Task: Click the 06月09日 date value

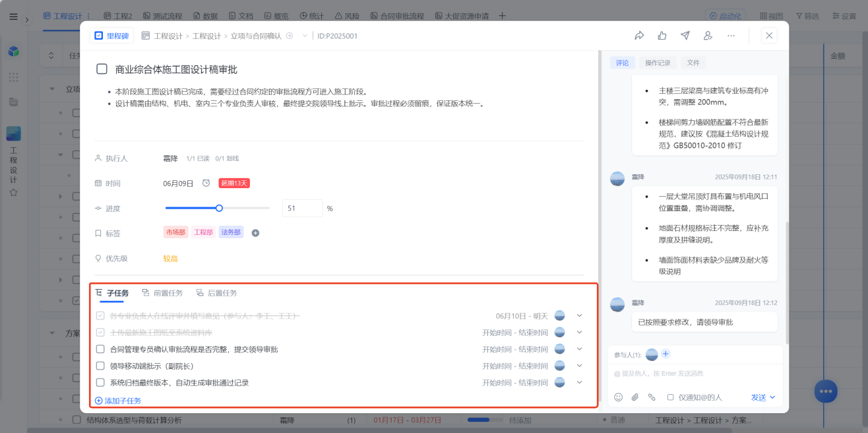Action: pos(178,183)
